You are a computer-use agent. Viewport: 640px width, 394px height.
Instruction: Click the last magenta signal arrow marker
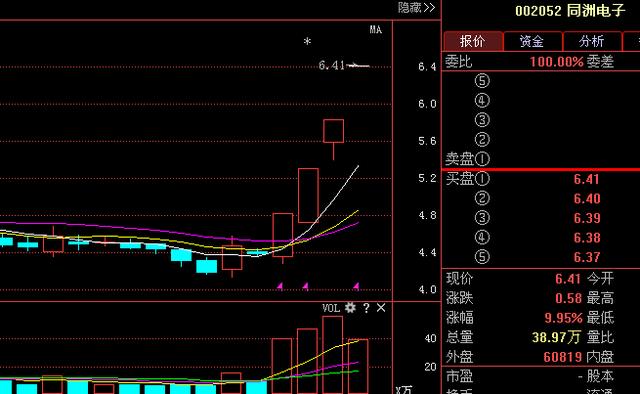356,286
